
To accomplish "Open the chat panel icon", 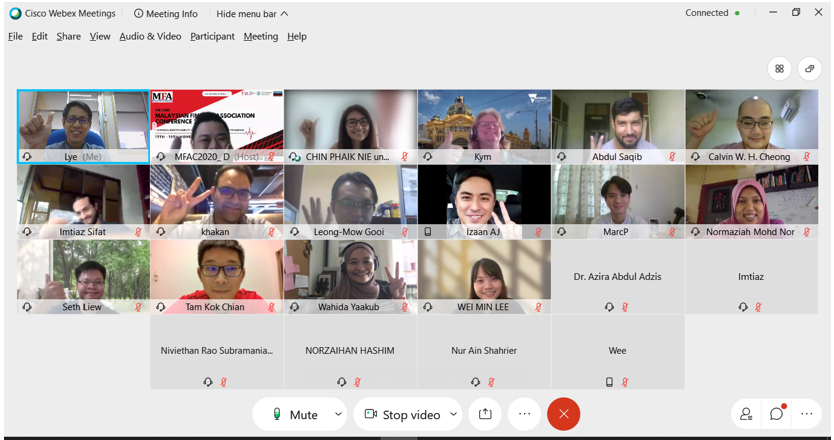I will [x=776, y=414].
